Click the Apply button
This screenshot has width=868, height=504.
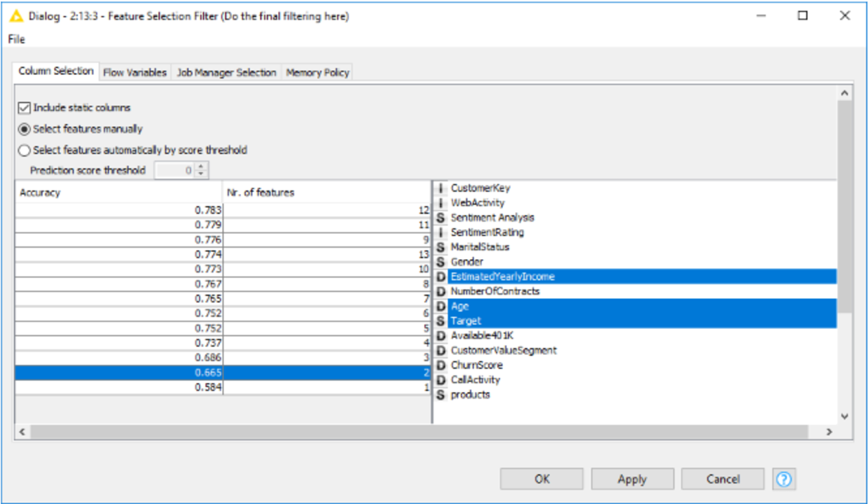[x=632, y=479]
